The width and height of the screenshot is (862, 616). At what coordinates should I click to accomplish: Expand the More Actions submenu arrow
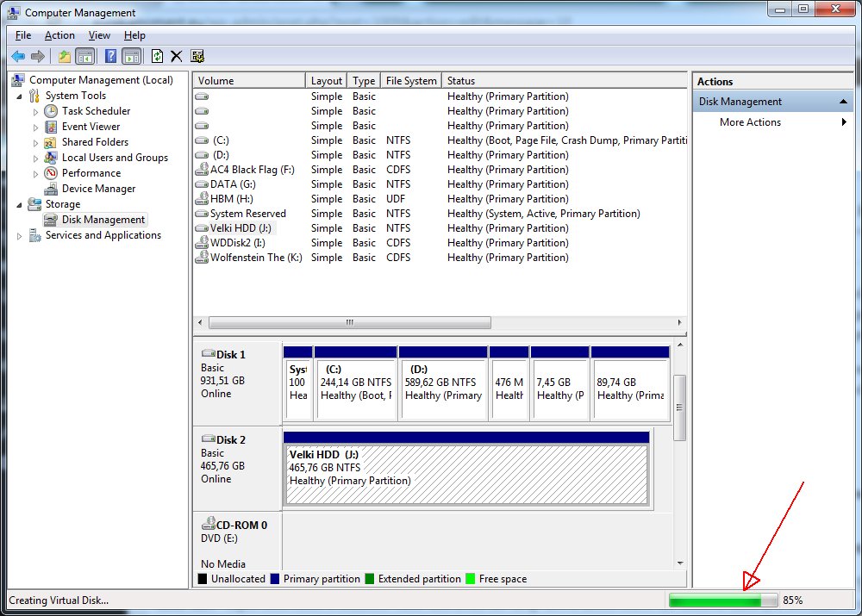click(844, 122)
